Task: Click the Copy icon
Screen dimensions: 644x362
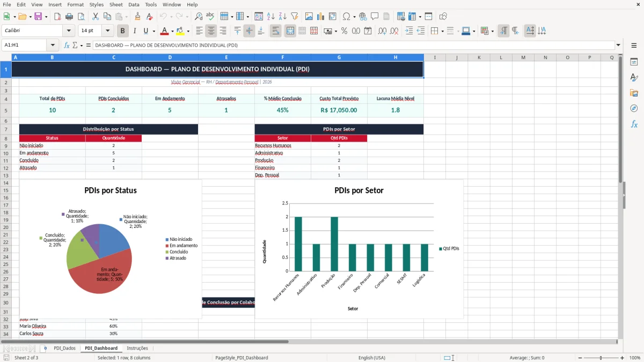Action: pos(107,17)
